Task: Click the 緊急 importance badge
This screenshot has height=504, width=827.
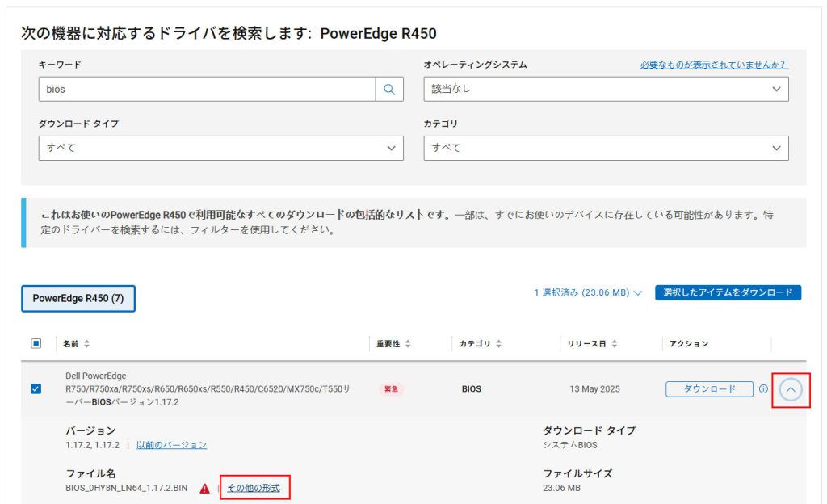Action: coord(392,389)
